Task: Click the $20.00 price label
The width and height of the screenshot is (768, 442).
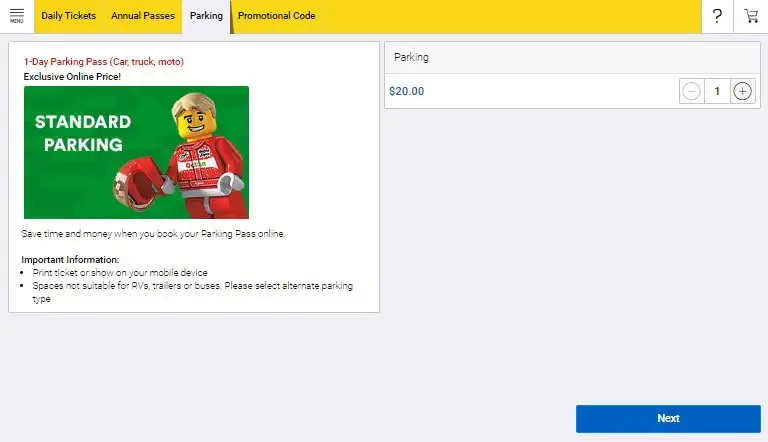Action: click(406, 91)
